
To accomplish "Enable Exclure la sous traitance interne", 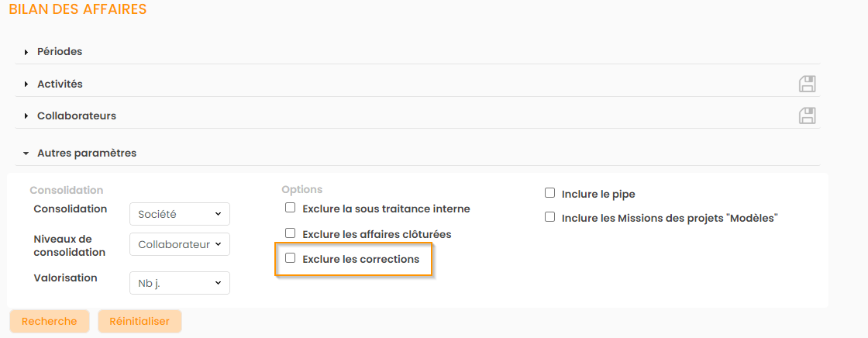I will (291, 208).
